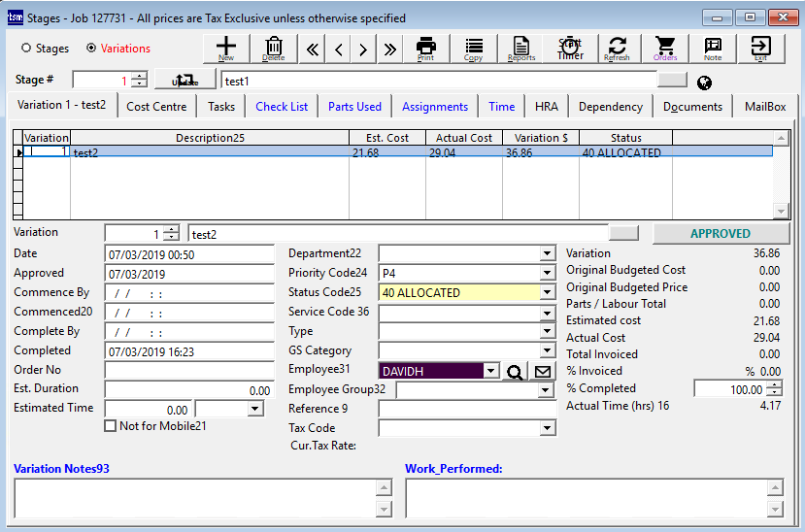
Task: Click the envelope icon beside Employee
Action: 543,371
